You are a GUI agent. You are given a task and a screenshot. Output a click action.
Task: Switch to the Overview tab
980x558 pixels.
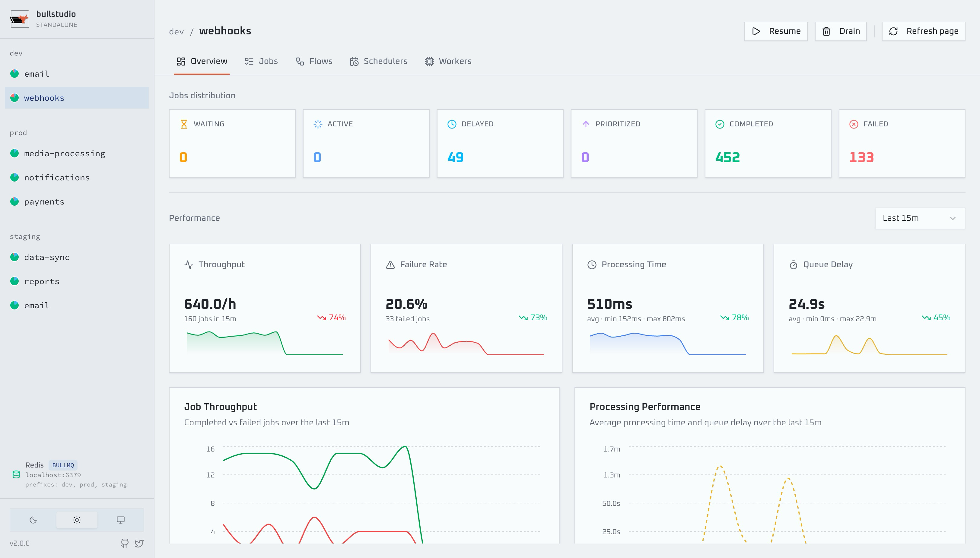coord(202,61)
